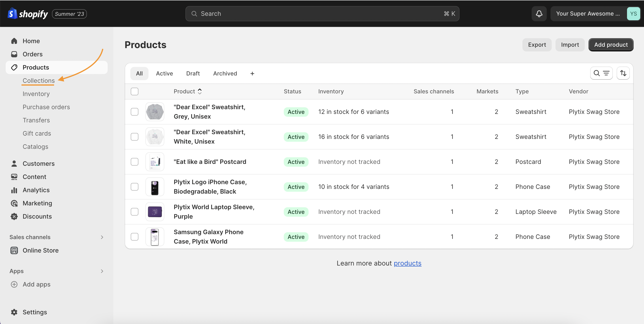Click the Marketing icon in sidebar
Viewport: 644px width, 324px height.
point(14,203)
